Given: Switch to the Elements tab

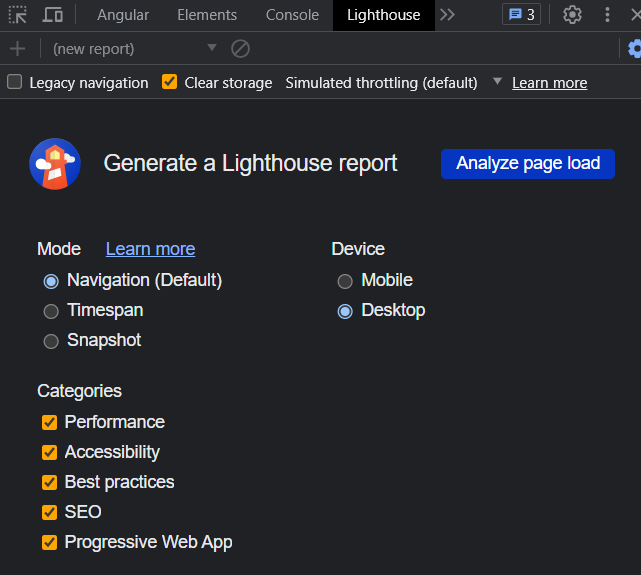Looking at the screenshot, I should tap(207, 15).
